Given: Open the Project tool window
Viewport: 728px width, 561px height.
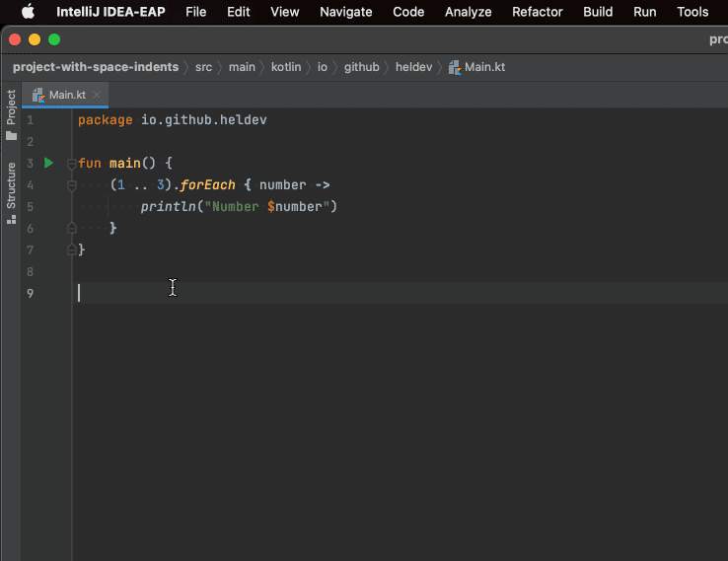Looking at the screenshot, I should (11, 114).
